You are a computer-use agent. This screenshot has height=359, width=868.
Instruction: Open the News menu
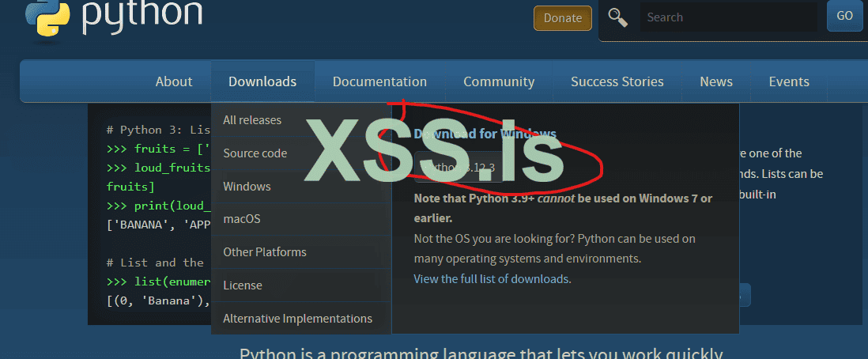coord(716,81)
